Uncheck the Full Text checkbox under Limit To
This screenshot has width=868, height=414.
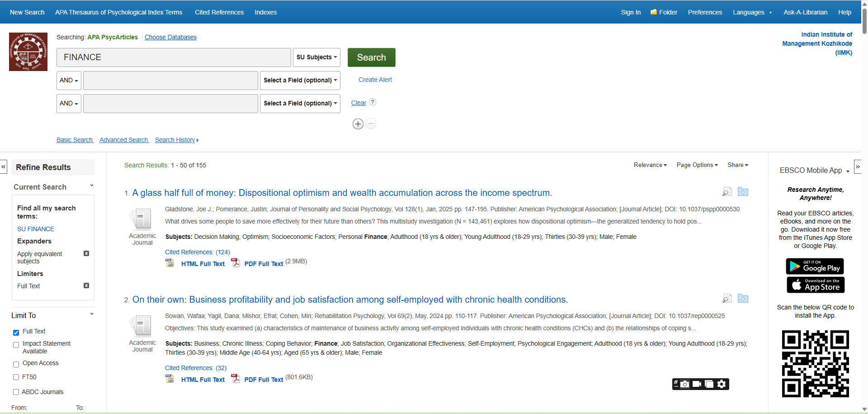point(16,333)
